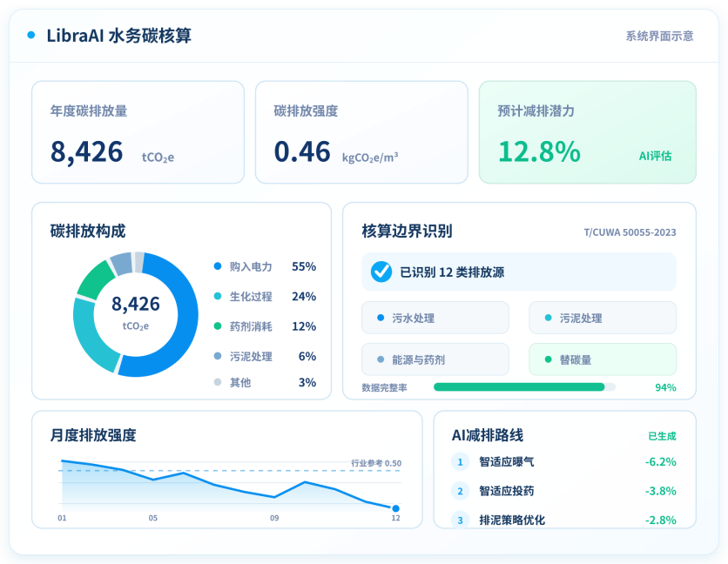728x564 pixels.
Task: Select the 排泥策略优化 route item
Action: [563, 520]
